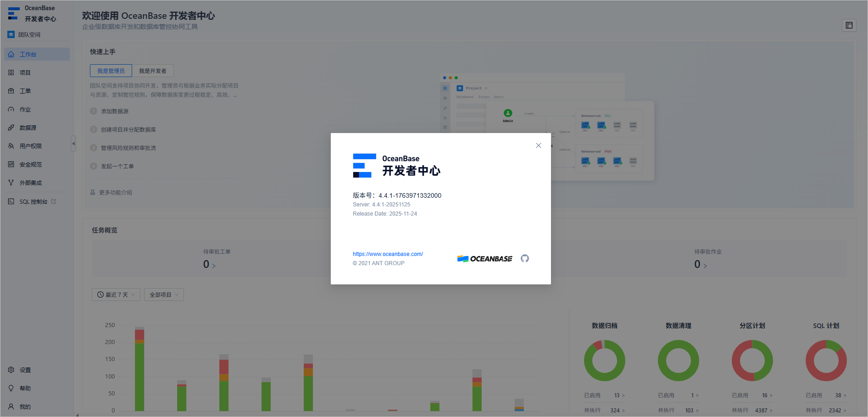Click the OCEANBASE logo in the dialog
868x417 pixels.
coord(485,259)
